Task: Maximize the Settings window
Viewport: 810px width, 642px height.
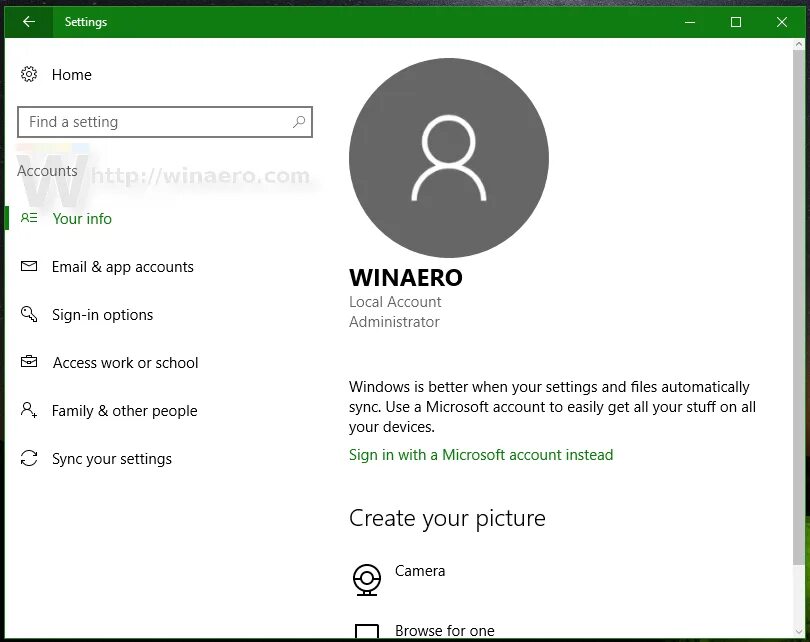Action: pyautogui.click(x=736, y=22)
